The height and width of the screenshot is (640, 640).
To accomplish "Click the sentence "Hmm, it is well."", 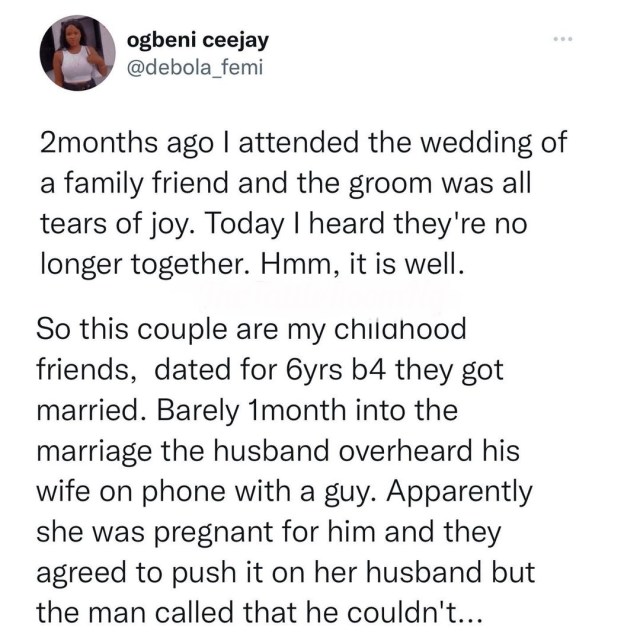I will tap(362, 264).
